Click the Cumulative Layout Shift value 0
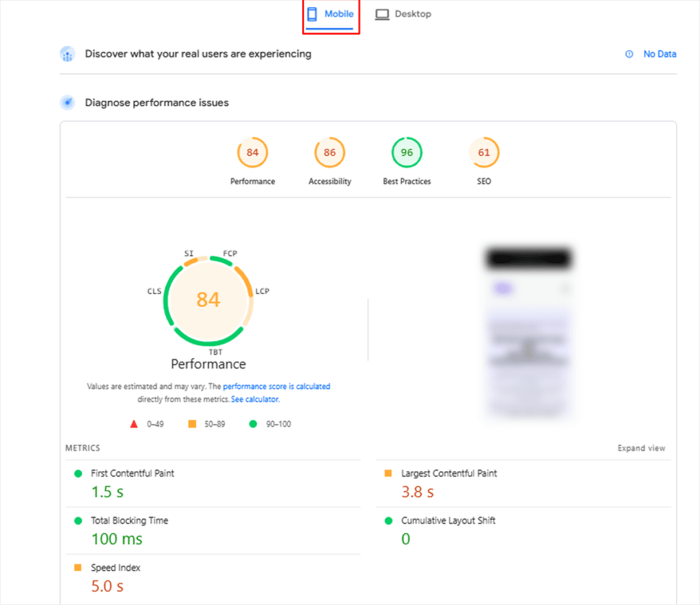The image size is (700, 605). pyautogui.click(x=405, y=539)
